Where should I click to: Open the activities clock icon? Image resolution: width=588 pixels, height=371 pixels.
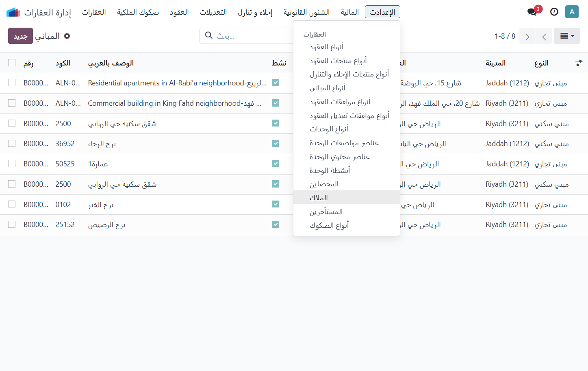tap(554, 12)
